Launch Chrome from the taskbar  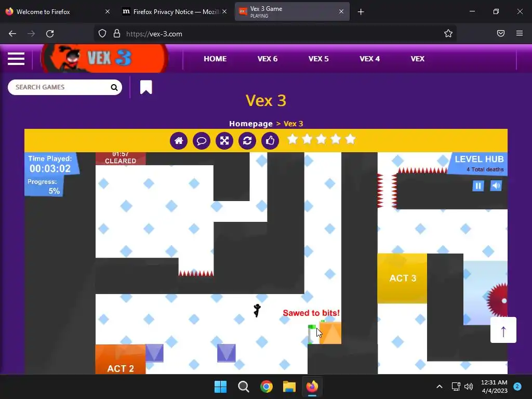pyautogui.click(x=267, y=387)
